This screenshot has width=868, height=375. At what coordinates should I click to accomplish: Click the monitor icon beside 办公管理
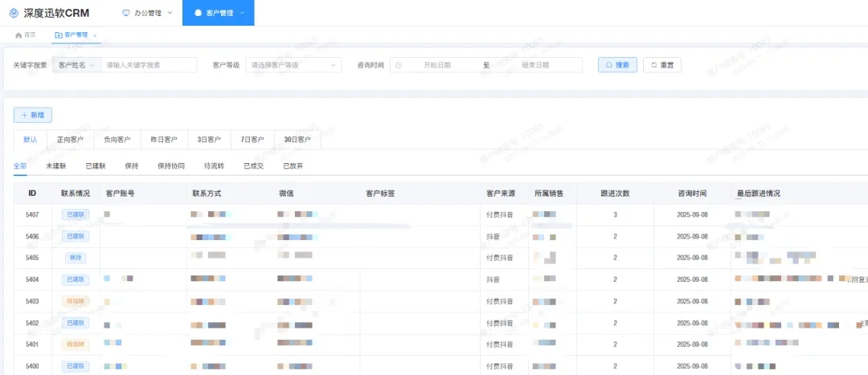[126, 13]
